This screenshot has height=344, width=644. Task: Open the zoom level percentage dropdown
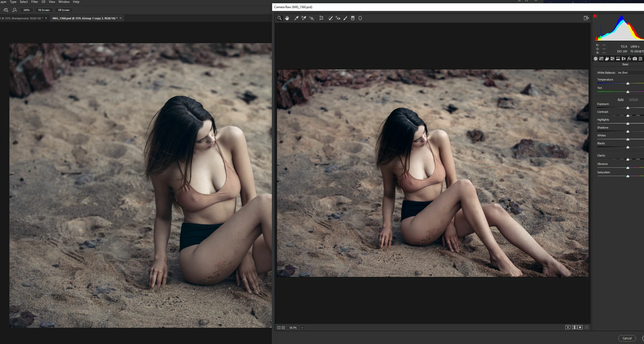point(302,327)
